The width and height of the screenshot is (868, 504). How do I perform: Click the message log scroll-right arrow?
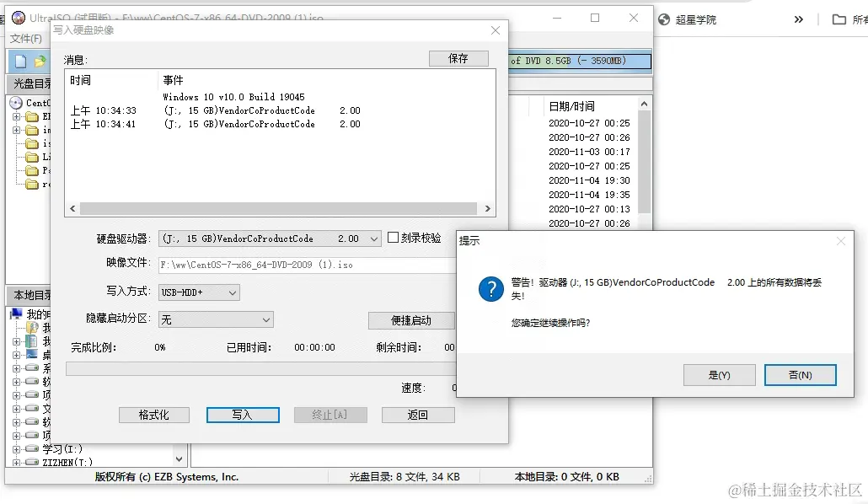tap(487, 208)
